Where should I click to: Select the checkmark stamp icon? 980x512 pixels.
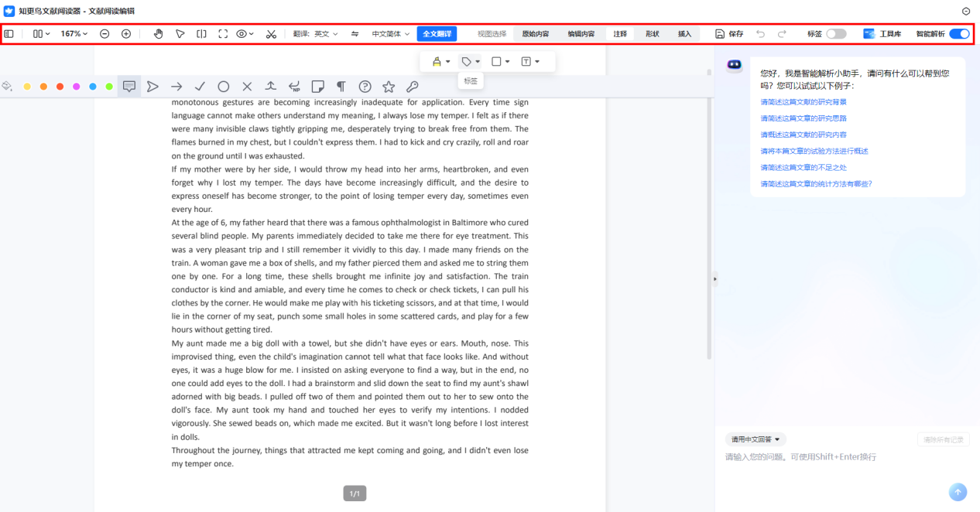point(200,87)
